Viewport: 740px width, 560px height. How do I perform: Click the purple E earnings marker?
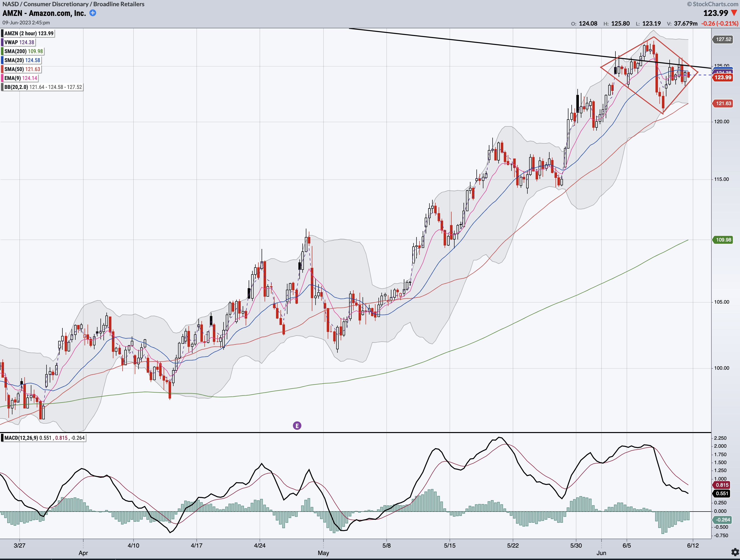tap(297, 426)
